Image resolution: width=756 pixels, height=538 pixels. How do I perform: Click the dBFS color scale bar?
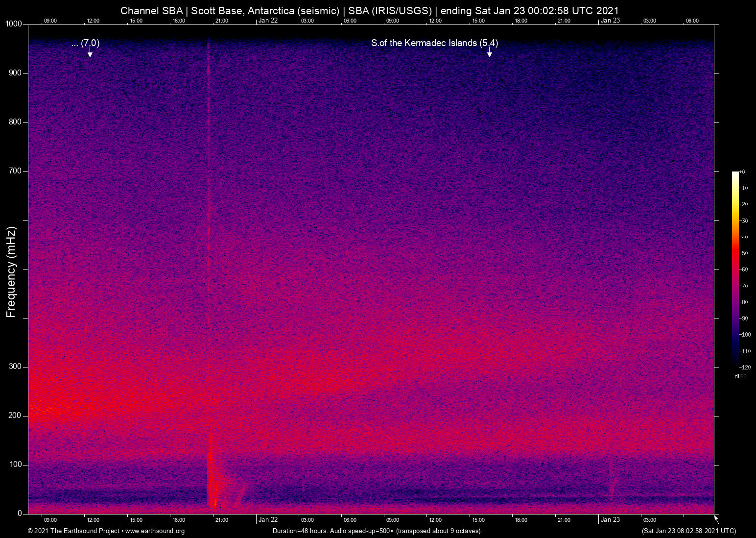pyautogui.click(x=735, y=269)
